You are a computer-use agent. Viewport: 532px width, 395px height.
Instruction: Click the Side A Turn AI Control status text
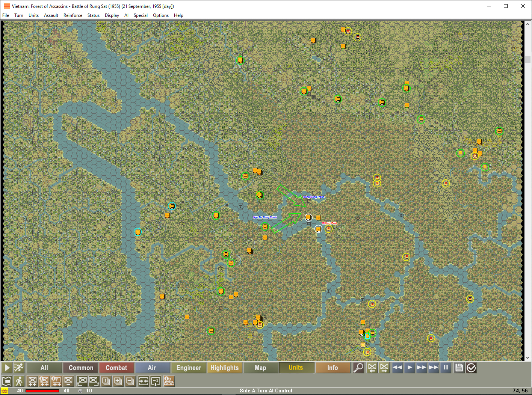click(x=266, y=391)
